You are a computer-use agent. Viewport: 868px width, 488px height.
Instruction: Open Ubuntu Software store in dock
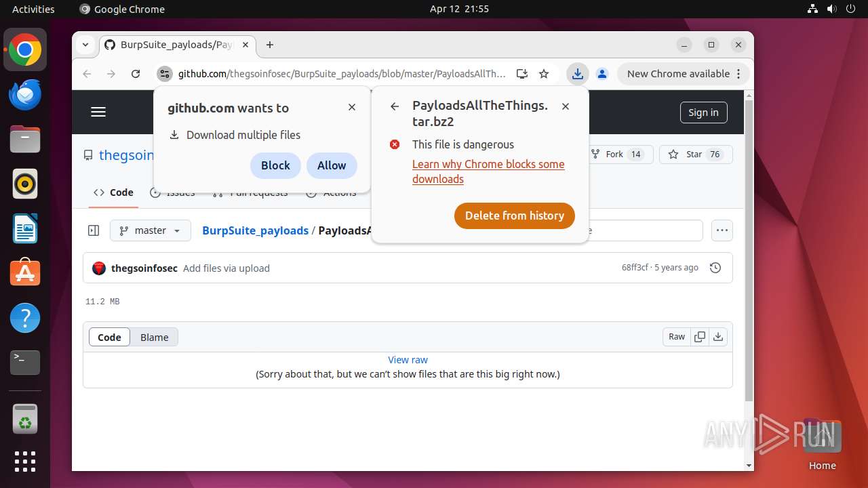click(25, 273)
